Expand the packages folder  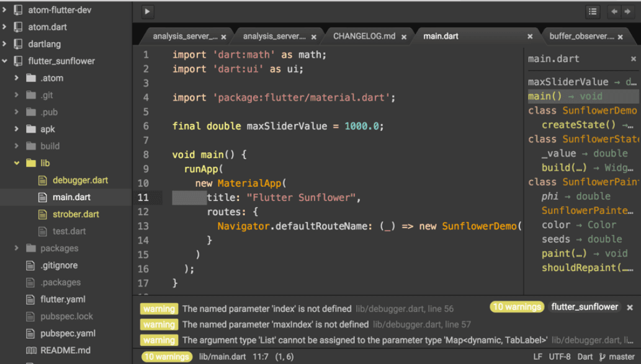16,248
